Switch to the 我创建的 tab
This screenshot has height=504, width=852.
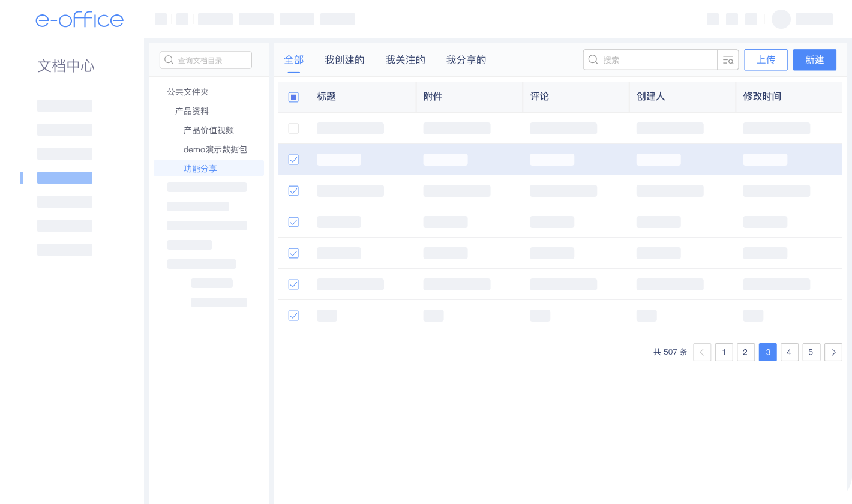coord(344,60)
